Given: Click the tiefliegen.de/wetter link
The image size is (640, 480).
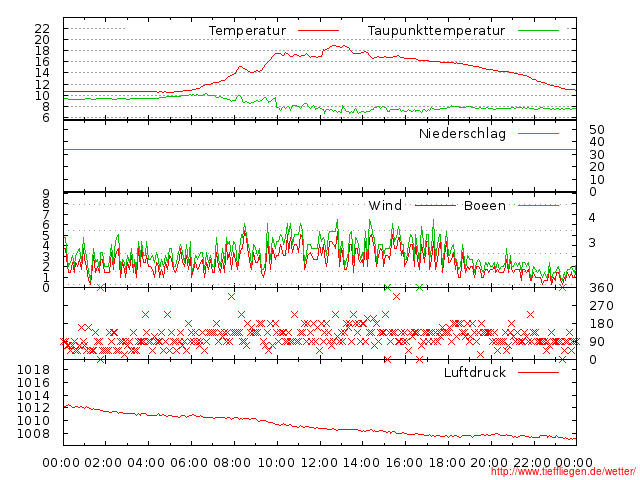Looking at the screenshot, I should click(x=563, y=472).
